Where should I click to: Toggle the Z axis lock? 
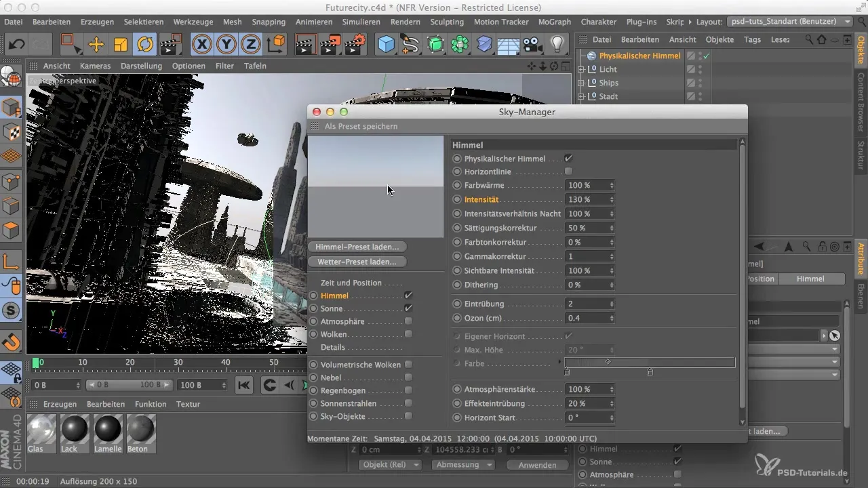[x=251, y=45]
